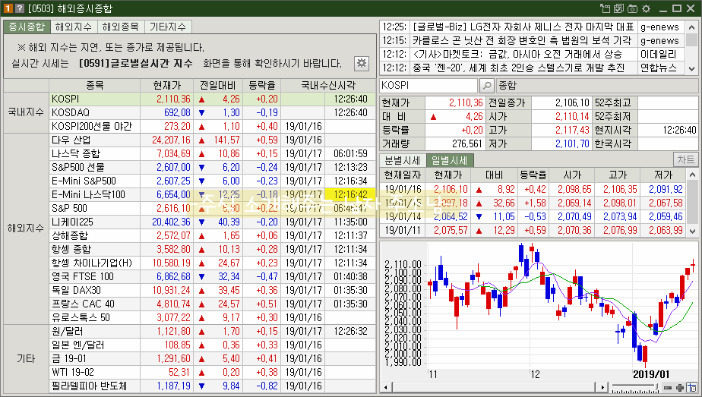Select the 독일 DAX30 row

point(213,290)
